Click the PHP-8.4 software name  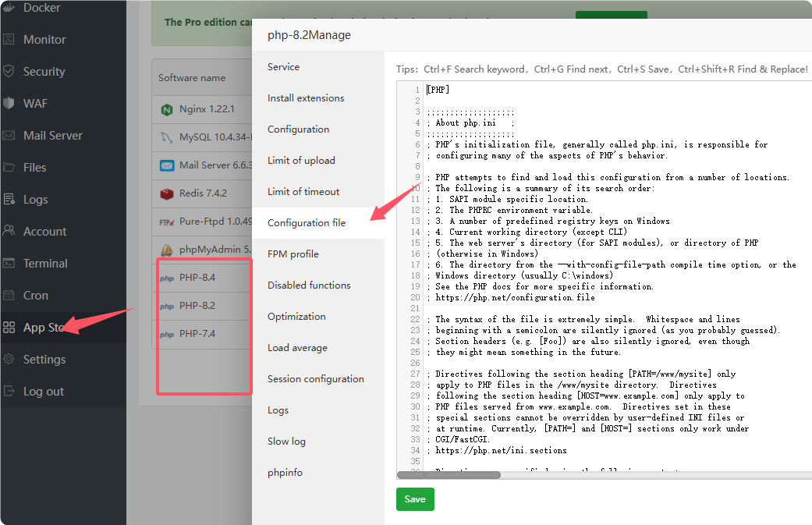pos(197,278)
